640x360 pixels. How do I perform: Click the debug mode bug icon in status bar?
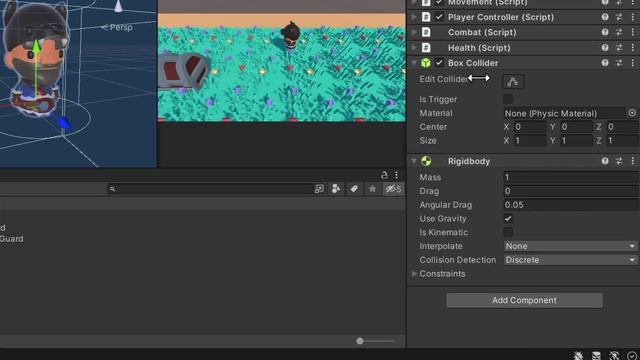tap(578, 356)
